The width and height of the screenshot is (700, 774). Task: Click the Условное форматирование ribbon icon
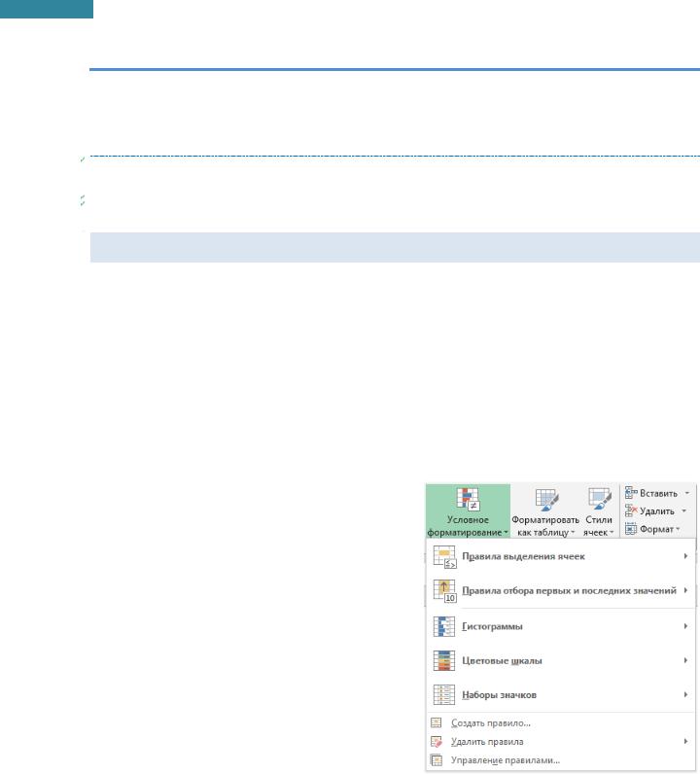468,499
